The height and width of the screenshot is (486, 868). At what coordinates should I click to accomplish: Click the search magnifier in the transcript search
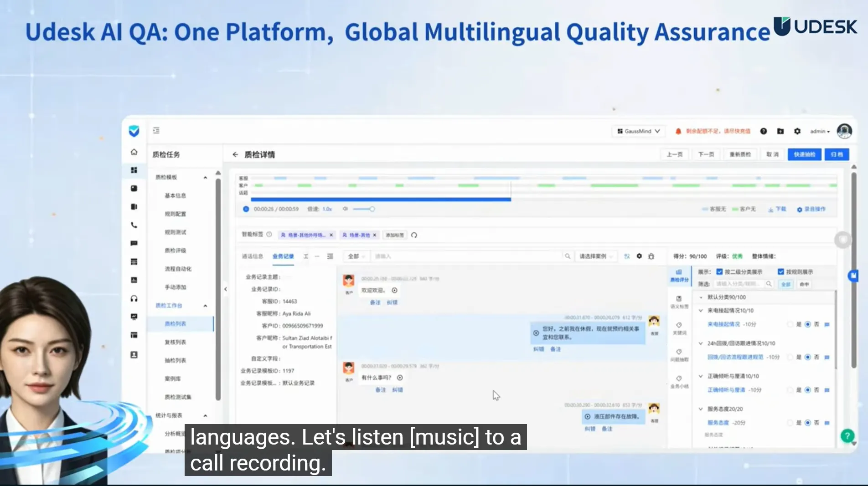pos(568,256)
